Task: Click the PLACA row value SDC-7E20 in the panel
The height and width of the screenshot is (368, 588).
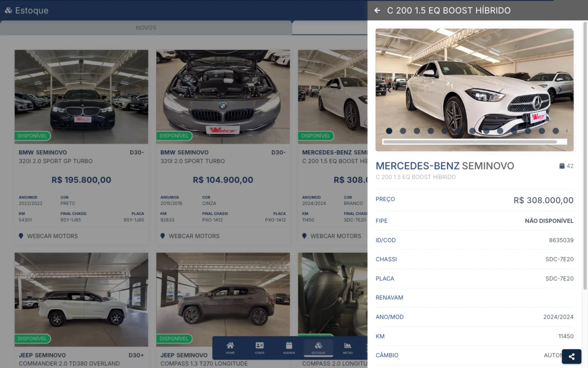Action: coord(559,279)
